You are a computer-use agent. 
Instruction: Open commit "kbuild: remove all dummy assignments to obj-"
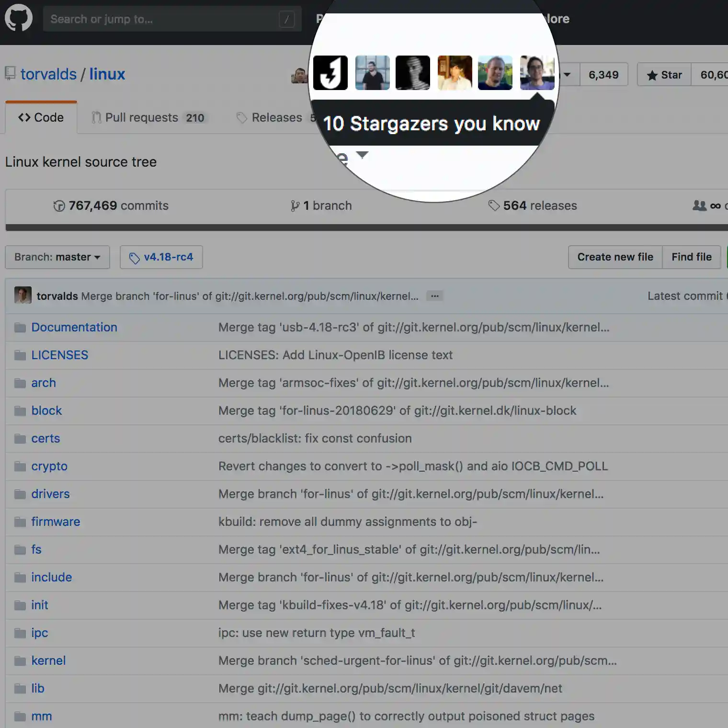pyautogui.click(x=348, y=522)
